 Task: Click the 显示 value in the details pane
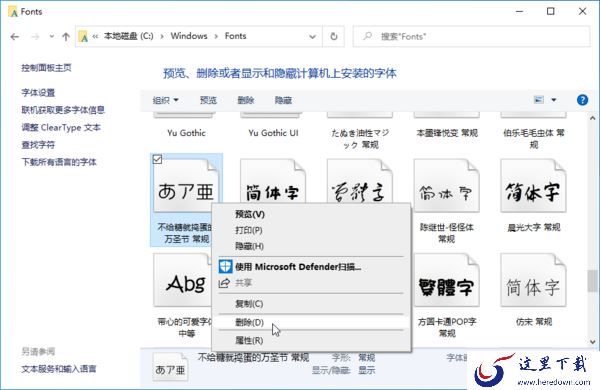point(367,370)
